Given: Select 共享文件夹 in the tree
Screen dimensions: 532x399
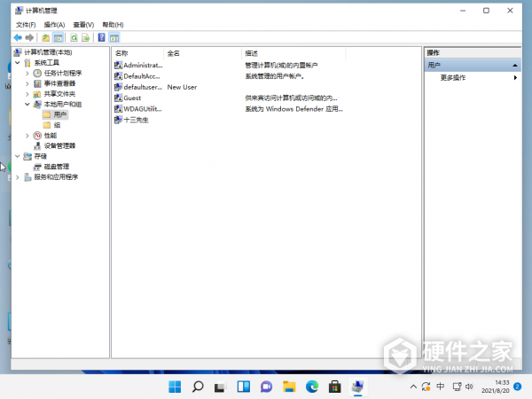Looking at the screenshot, I should (59, 94).
